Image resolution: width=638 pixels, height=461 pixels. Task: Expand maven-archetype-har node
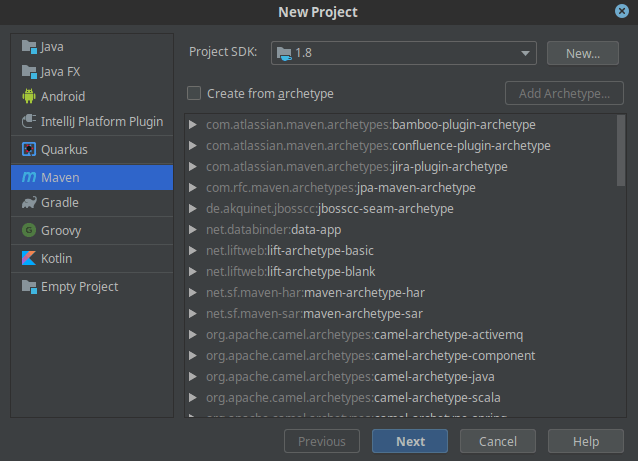[x=193, y=293]
